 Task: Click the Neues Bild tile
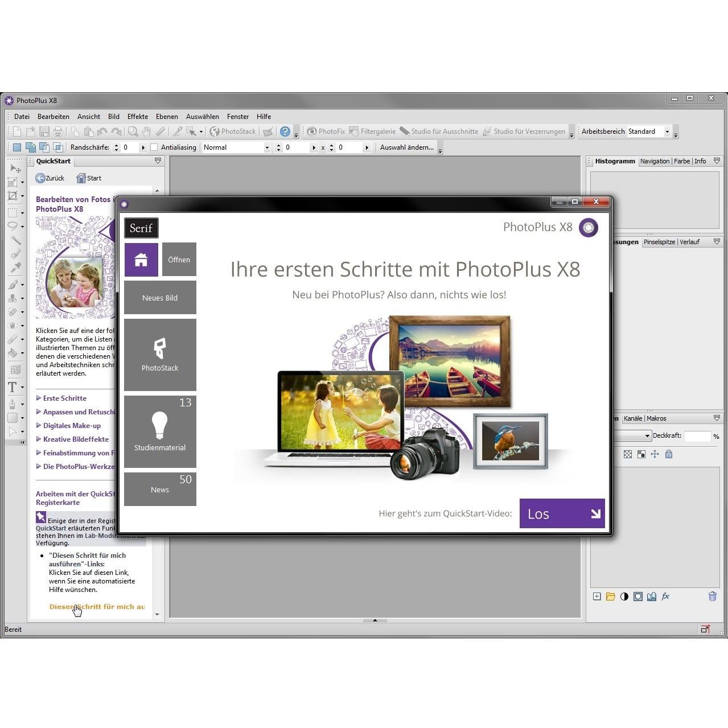pos(160,298)
